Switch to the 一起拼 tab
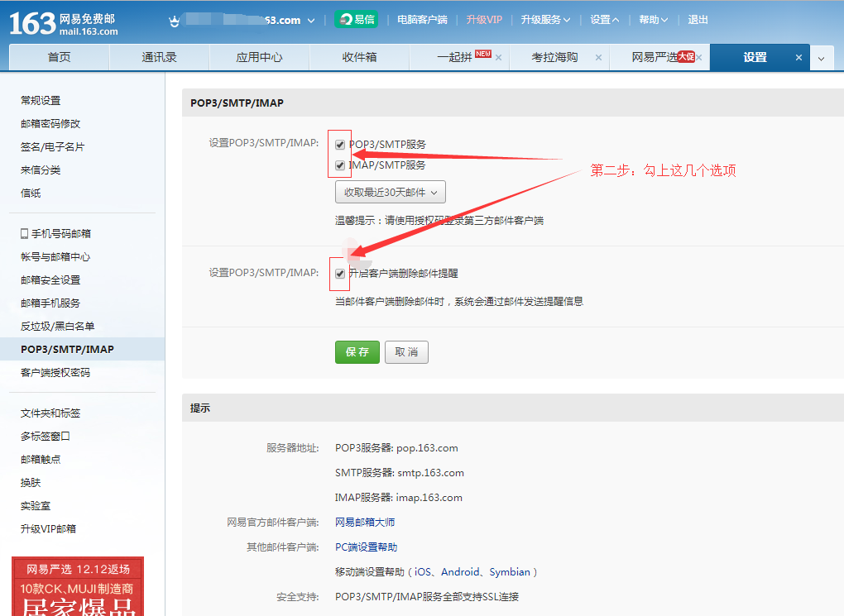The image size is (844, 616). (x=455, y=58)
